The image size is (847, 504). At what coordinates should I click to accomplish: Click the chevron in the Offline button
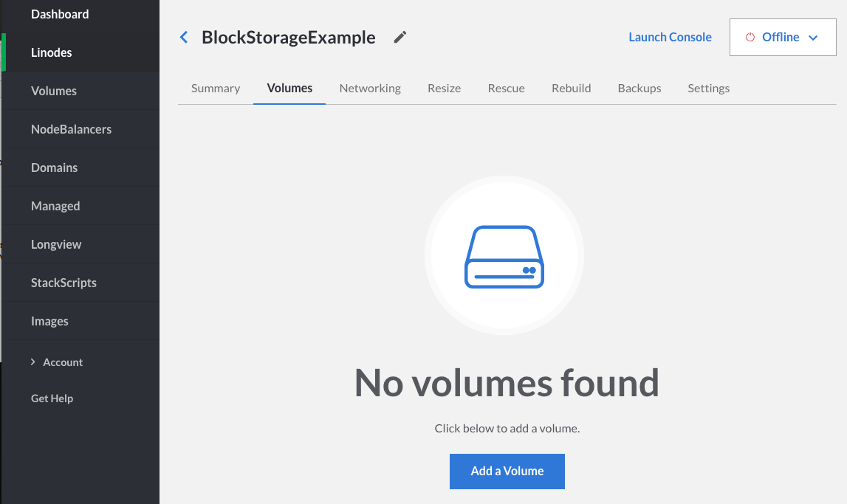pyautogui.click(x=813, y=38)
